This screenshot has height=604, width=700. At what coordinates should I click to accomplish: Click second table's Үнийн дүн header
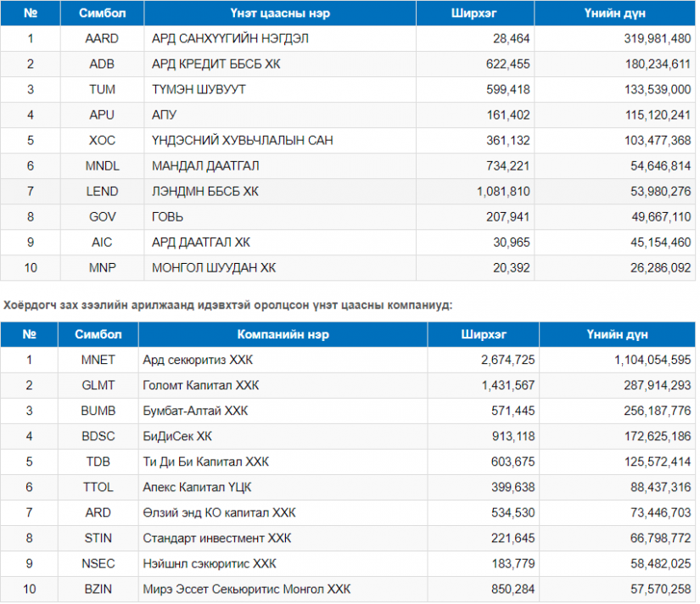[x=617, y=334]
